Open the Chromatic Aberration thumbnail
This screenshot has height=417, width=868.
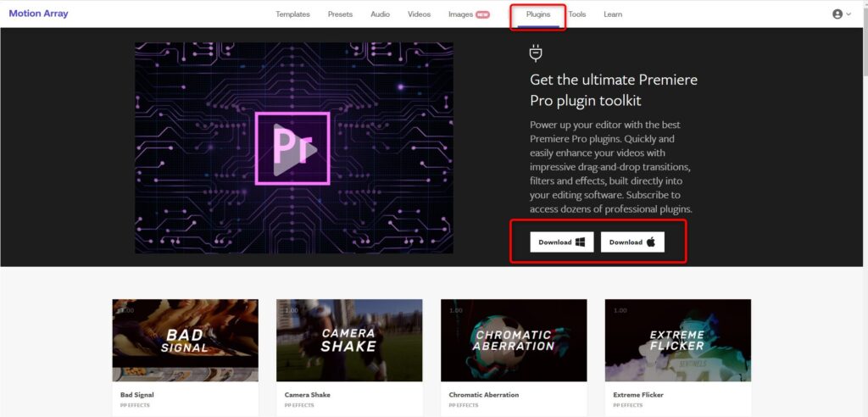pos(514,340)
